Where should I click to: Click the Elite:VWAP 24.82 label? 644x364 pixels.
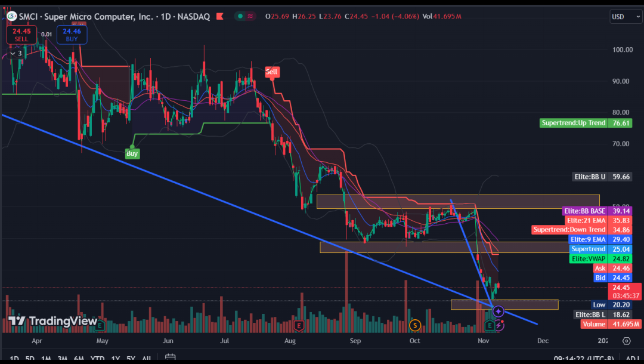click(x=600, y=258)
